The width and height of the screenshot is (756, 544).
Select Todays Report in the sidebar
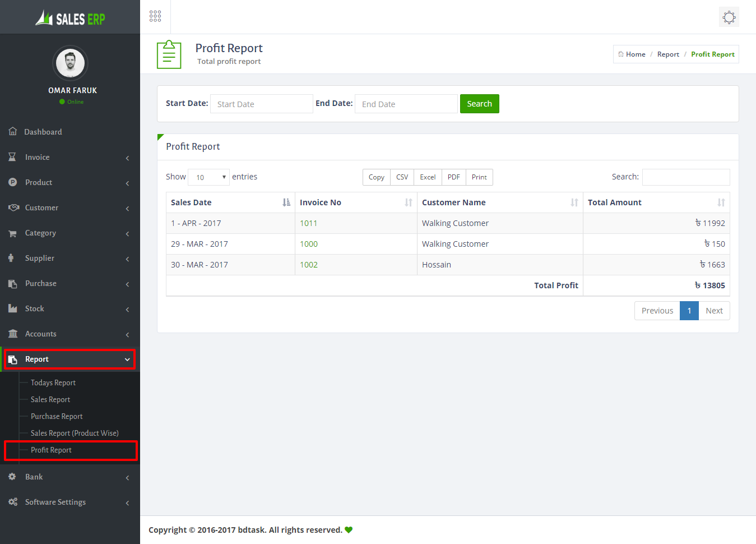[53, 382]
